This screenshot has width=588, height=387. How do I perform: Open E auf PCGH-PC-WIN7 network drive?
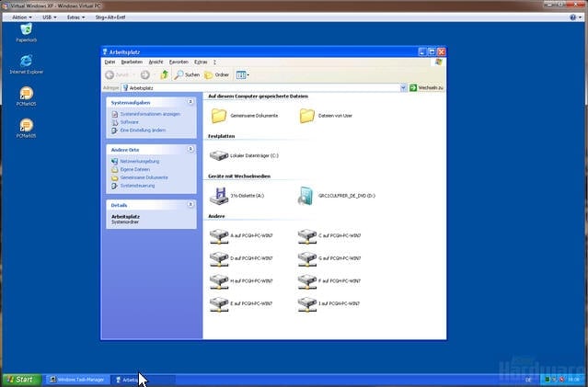pos(241,303)
